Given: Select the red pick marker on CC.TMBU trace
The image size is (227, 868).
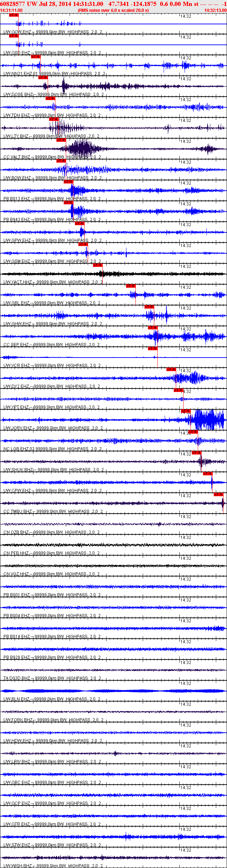Looking at the screenshot, I should tap(219, 494).
